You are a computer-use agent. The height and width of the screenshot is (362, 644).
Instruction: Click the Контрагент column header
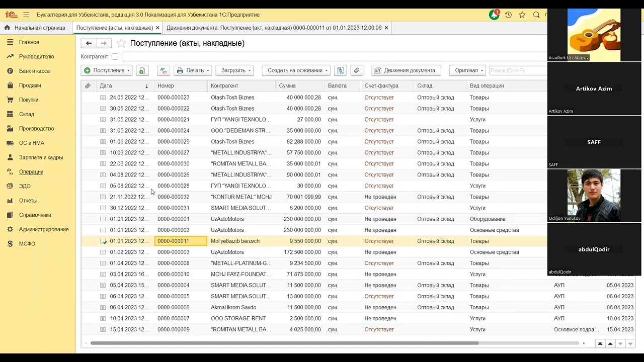pyautogui.click(x=242, y=86)
